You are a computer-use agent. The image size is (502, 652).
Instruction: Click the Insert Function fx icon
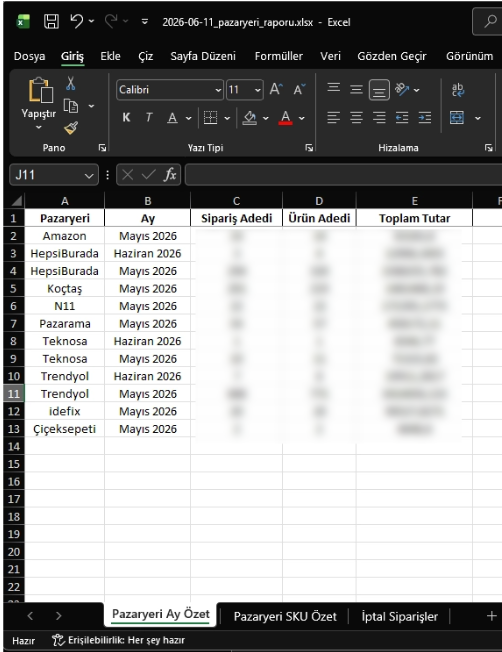170,175
